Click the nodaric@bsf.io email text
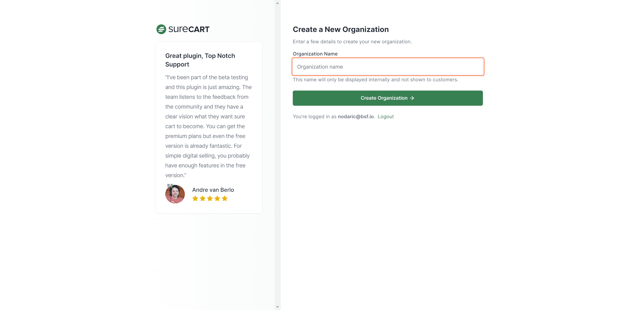The height and width of the screenshot is (310, 644). tap(356, 117)
